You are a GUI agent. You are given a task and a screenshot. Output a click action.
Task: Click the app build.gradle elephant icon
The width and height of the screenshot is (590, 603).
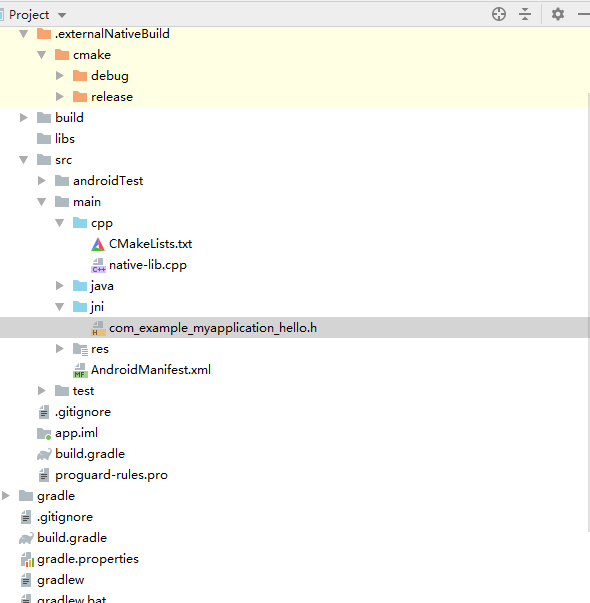[x=44, y=455]
